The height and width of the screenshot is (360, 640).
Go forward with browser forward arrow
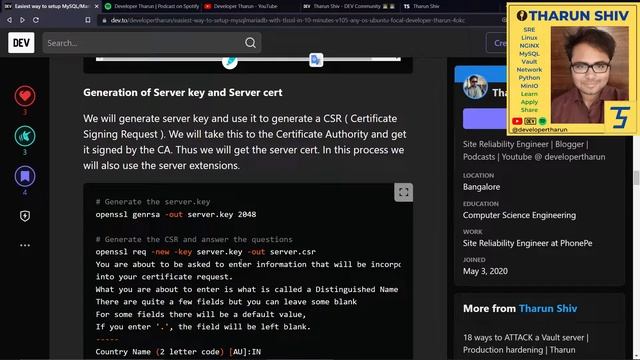tap(22, 20)
